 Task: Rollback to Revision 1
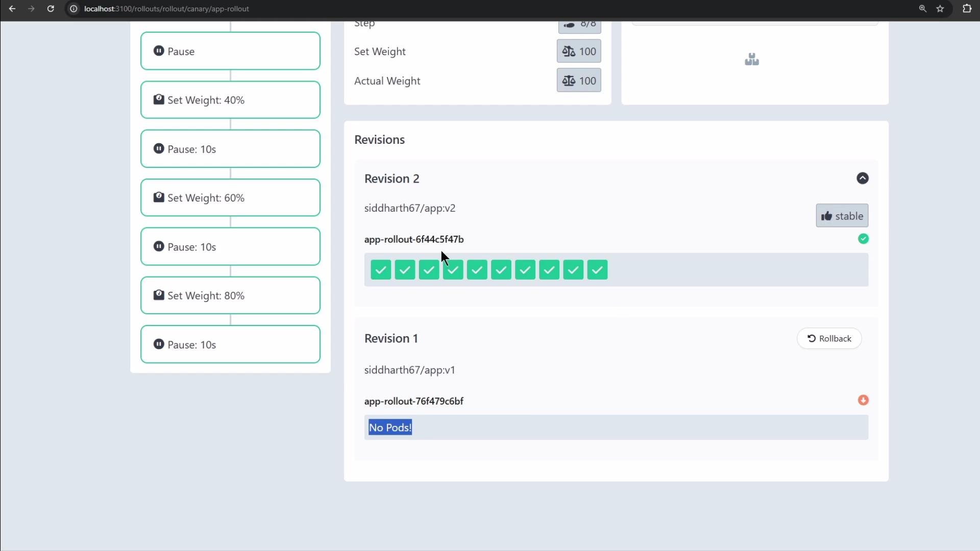coord(829,339)
